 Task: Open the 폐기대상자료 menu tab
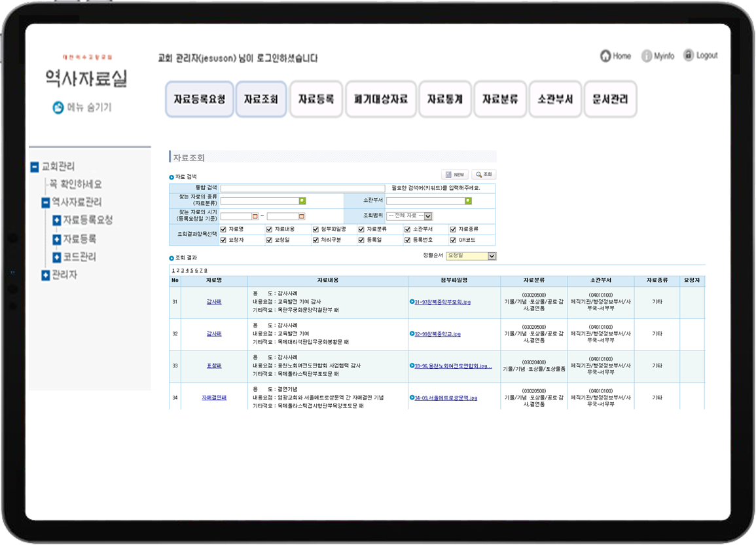pyautogui.click(x=381, y=100)
